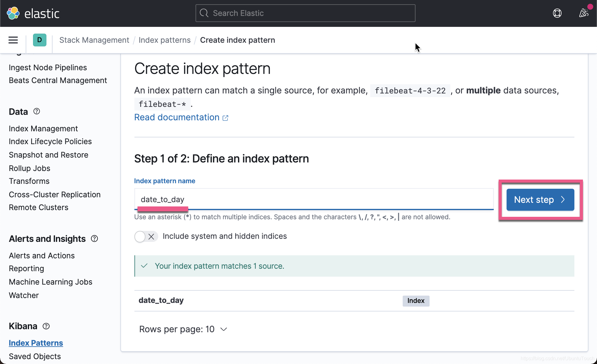Navigate to Stack Management via breadcrumb

pyautogui.click(x=94, y=40)
